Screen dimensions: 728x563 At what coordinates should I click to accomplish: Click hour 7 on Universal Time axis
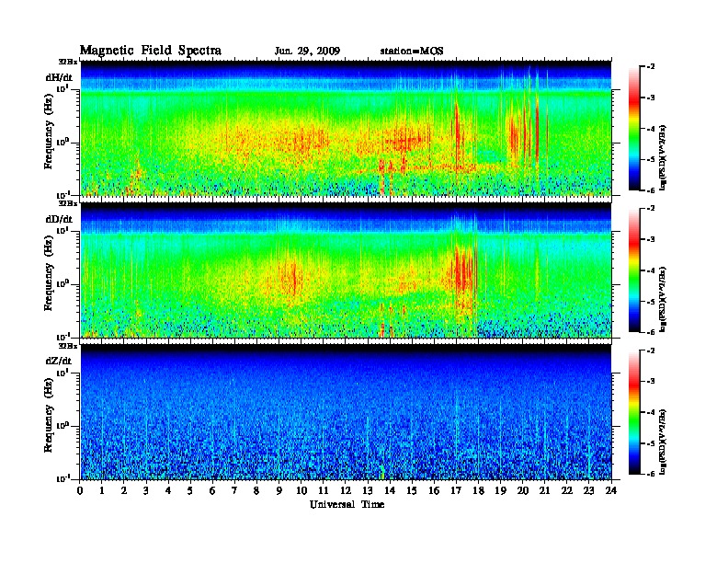[x=234, y=491]
